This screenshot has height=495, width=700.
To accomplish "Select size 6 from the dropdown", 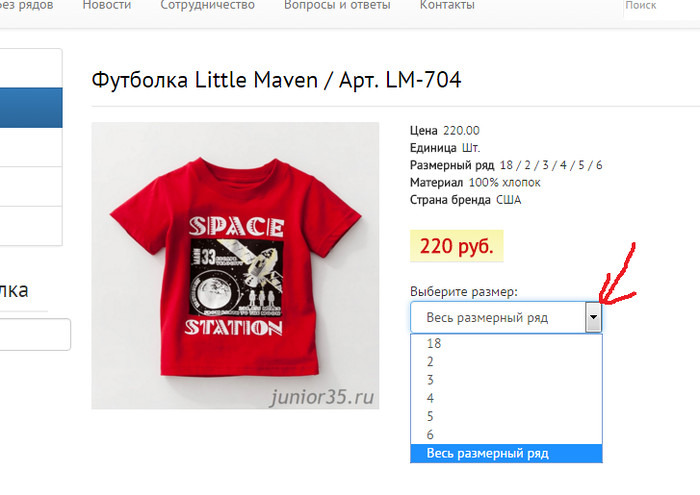I will (430, 435).
